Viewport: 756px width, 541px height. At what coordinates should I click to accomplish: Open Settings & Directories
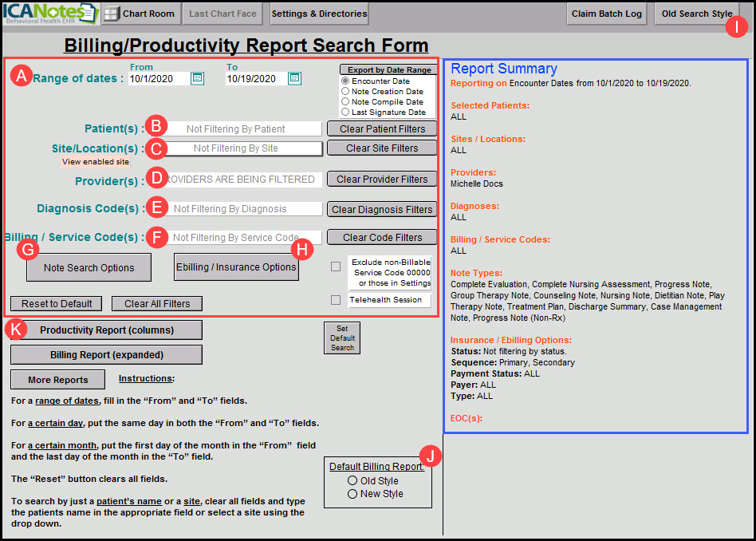tap(319, 14)
